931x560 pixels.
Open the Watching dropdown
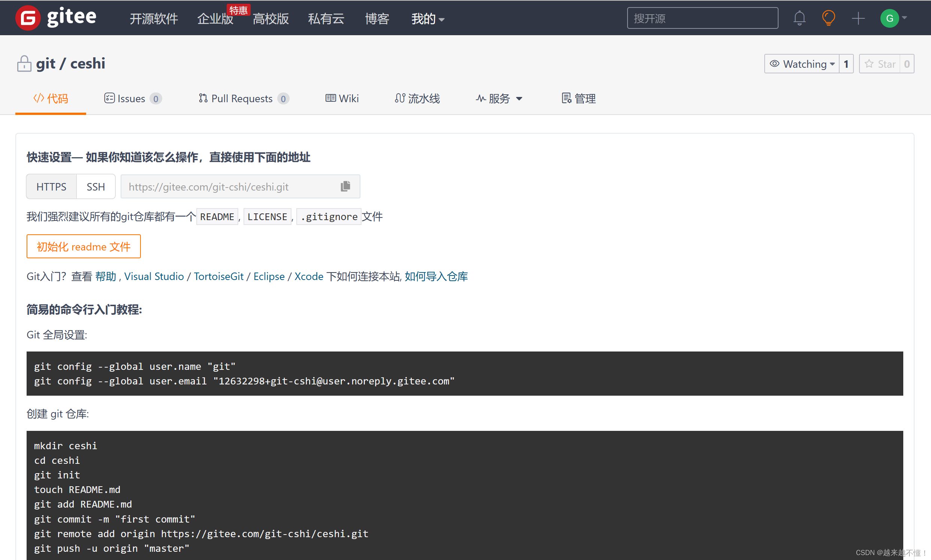point(802,64)
